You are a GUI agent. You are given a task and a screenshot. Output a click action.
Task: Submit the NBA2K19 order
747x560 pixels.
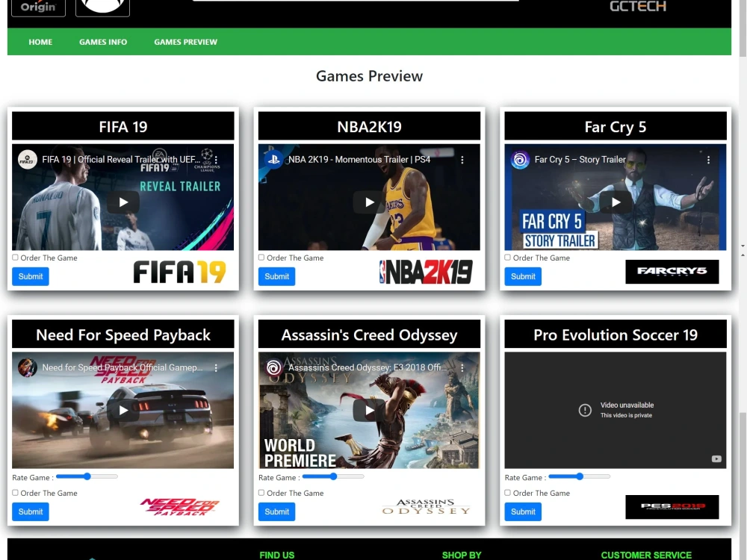[x=277, y=277]
